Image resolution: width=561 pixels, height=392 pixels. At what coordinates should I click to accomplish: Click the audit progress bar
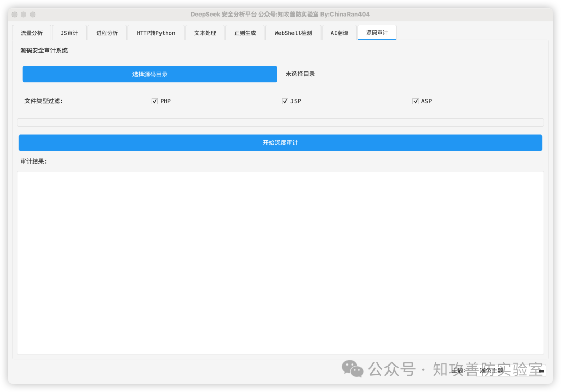[x=280, y=123]
